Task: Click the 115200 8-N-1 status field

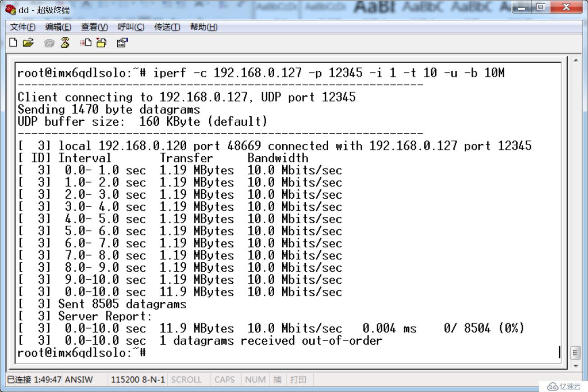Action: [138, 379]
